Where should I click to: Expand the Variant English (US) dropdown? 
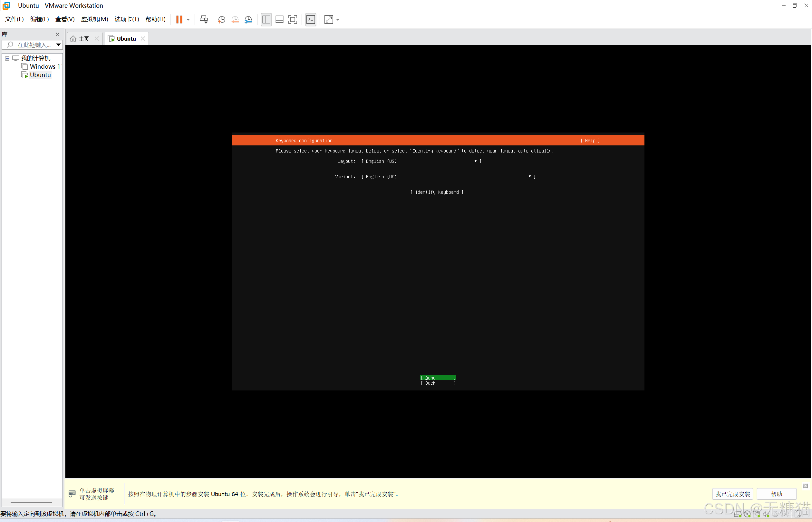pos(448,177)
